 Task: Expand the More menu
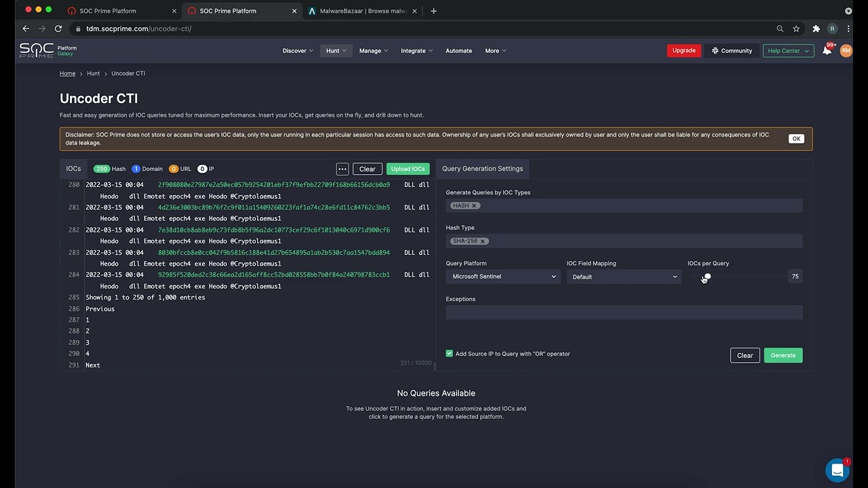tap(495, 51)
